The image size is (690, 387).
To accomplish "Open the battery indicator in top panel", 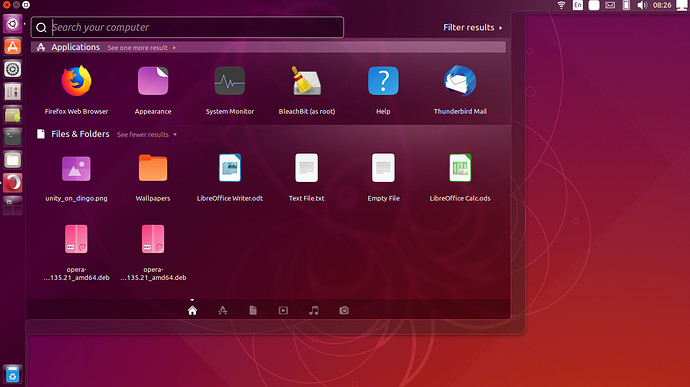I will pyautogui.click(x=626, y=5).
